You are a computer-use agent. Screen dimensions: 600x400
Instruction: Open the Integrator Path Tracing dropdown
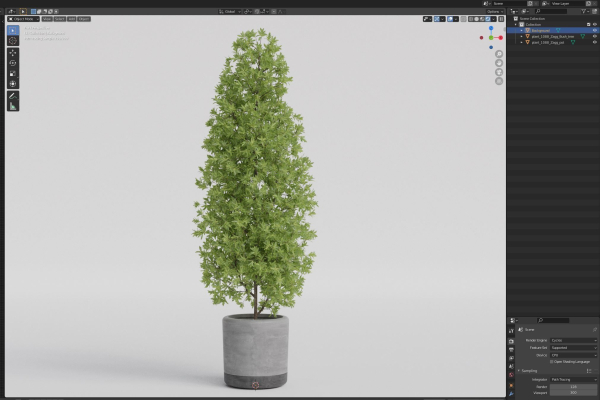click(x=573, y=380)
